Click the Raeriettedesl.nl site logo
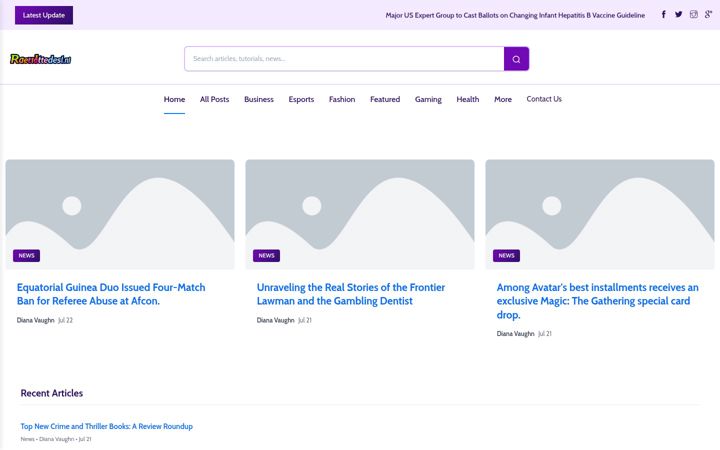720x450 pixels. pos(40,59)
